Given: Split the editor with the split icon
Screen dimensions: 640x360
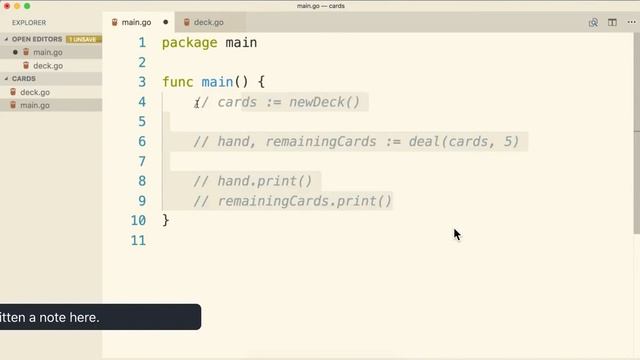Looking at the screenshot, I should 612,22.
